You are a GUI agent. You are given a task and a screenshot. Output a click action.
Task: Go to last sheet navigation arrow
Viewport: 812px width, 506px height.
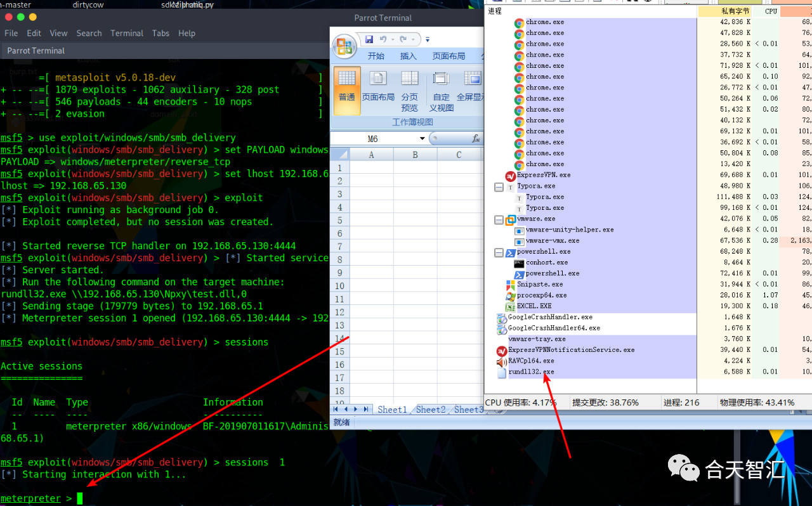[x=365, y=410]
